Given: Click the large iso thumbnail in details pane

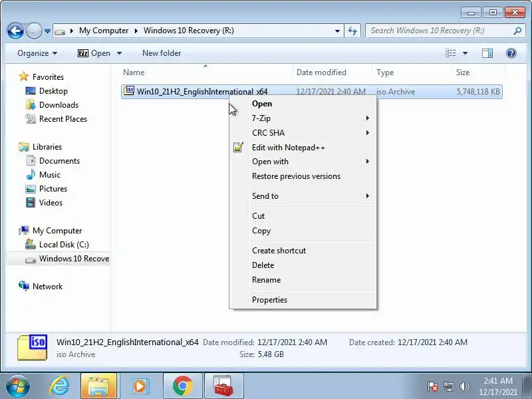Looking at the screenshot, I should coord(32,347).
